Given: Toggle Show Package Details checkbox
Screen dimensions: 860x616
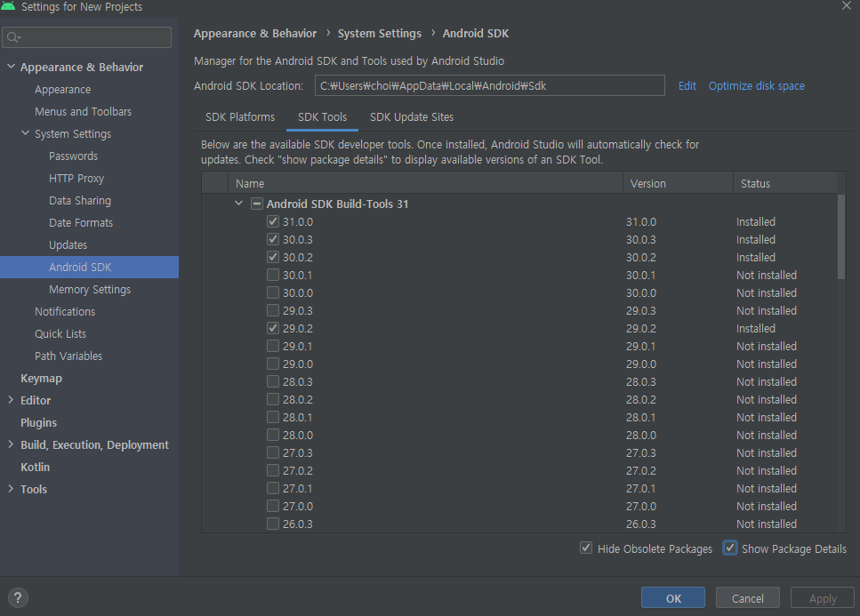Looking at the screenshot, I should [729, 548].
